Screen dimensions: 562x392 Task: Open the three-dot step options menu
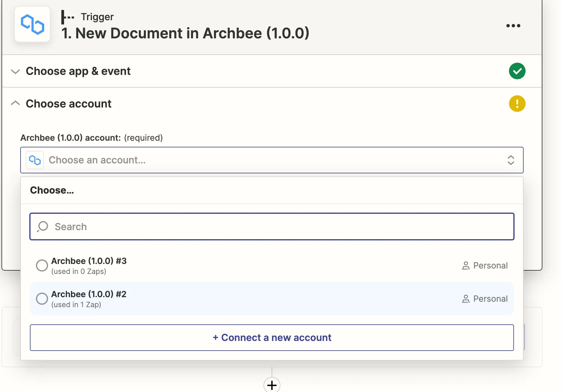pyautogui.click(x=513, y=26)
